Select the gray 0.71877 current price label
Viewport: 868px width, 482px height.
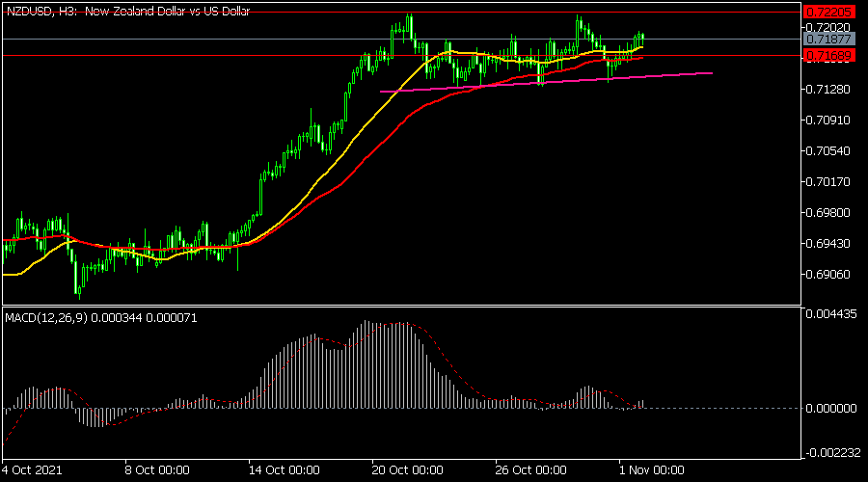click(828, 40)
